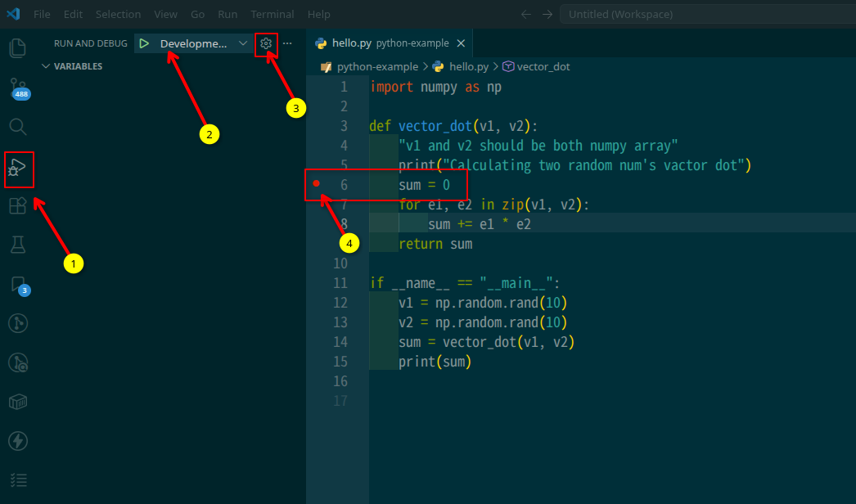Open launch.json via the settings gear
The width and height of the screenshot is (856, 504).
click(x=265, y=43)
